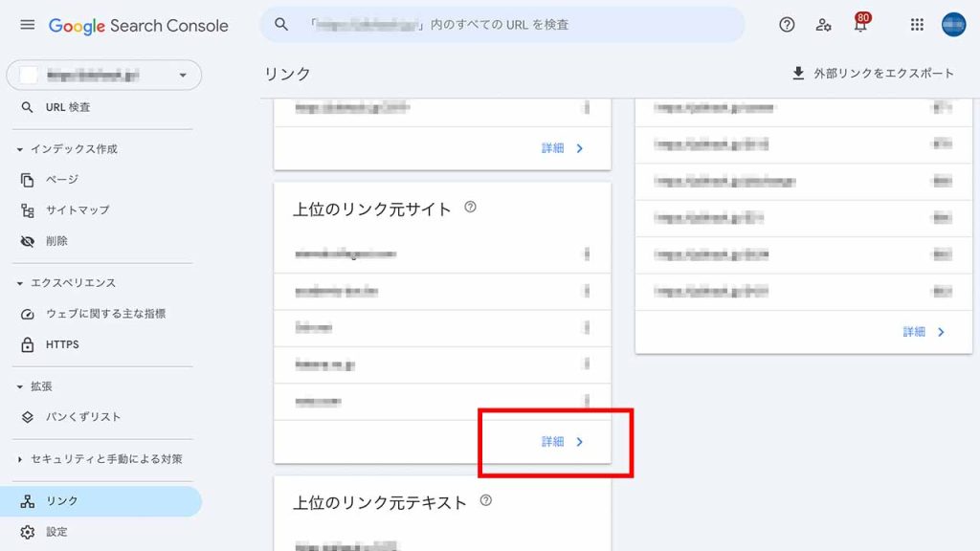Click the 上位のリンク元テキスト heading
The image size is (980, 551).
point(379,502)
